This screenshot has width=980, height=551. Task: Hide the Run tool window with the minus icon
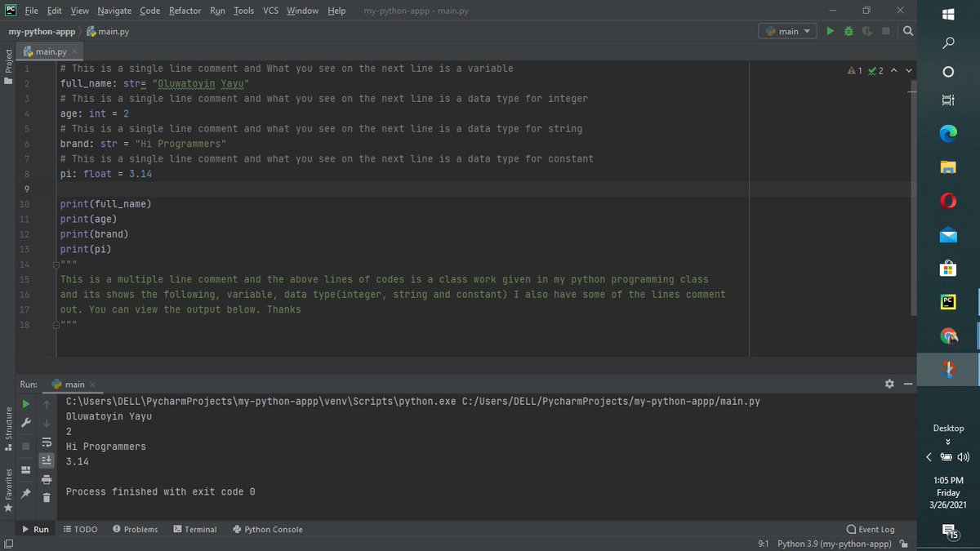click(907, 384)
